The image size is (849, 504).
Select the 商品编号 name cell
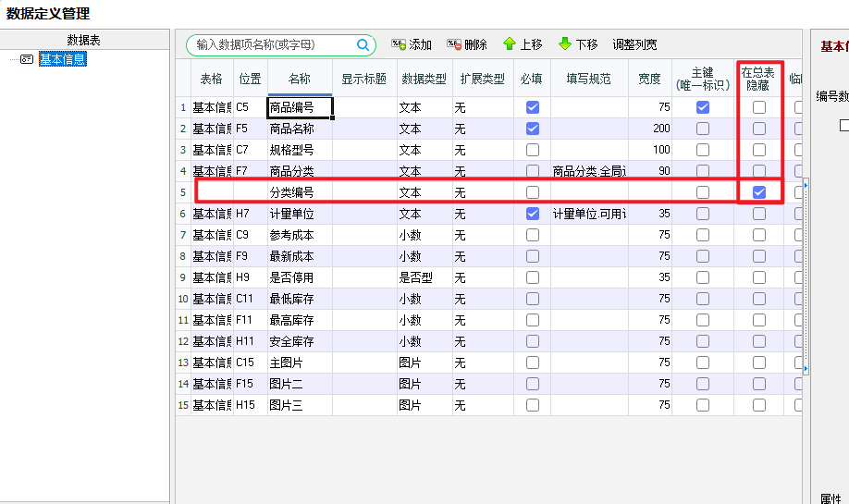pyautogui.click(x=300, y=107)
